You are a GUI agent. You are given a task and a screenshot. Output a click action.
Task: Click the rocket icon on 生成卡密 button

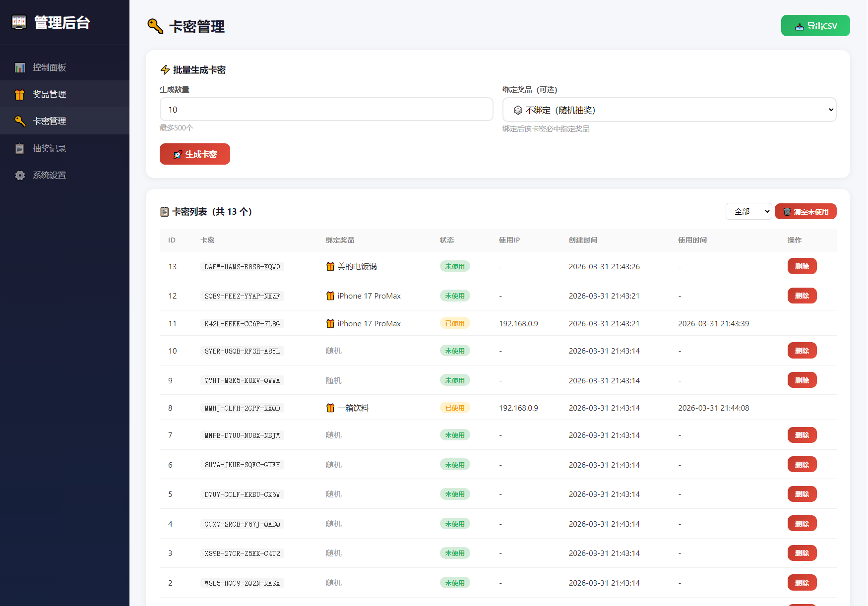pos(178,154)
